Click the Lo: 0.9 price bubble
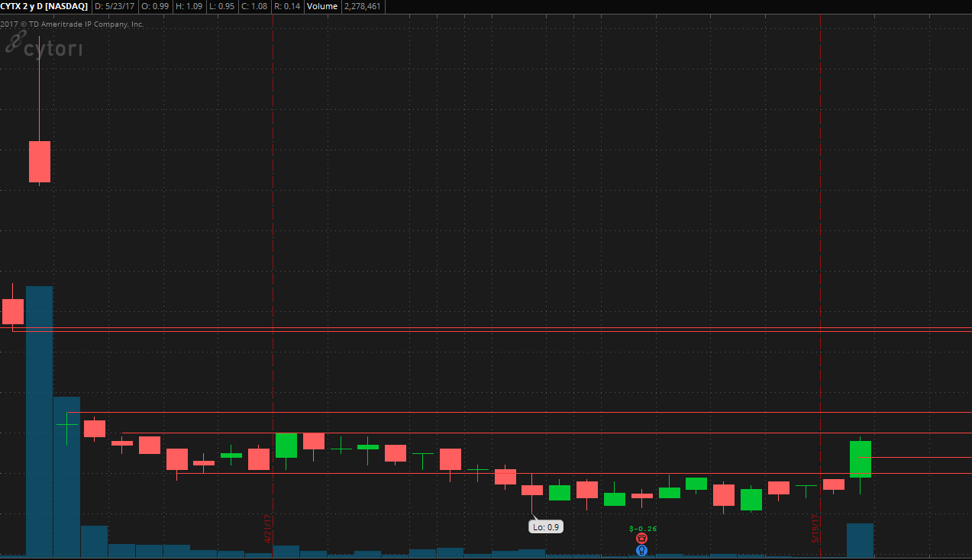The image size is (972, 560). (x=547, y=526)
